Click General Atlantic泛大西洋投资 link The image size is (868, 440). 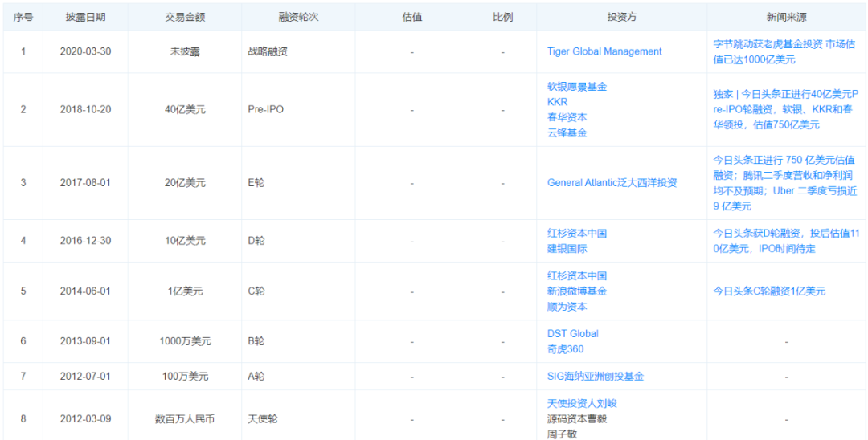612,183
